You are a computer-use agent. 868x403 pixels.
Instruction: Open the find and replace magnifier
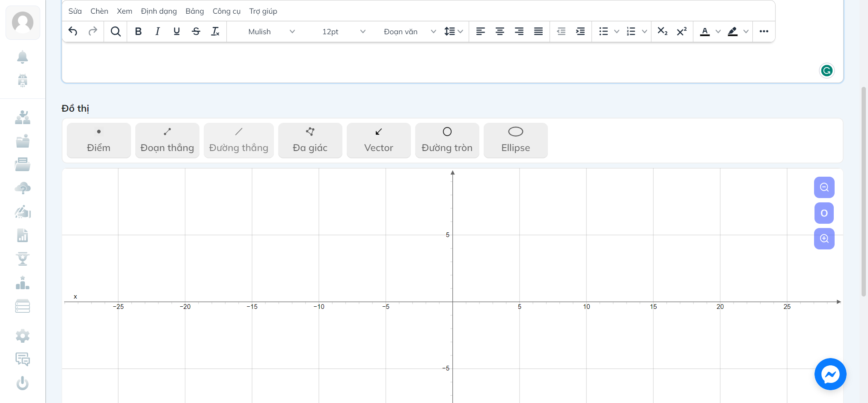coord(116,31)
